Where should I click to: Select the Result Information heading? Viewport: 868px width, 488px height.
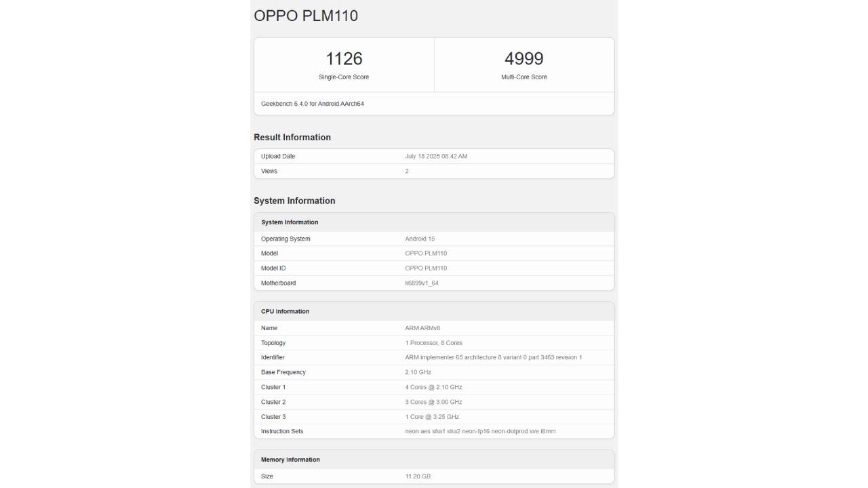(292, 138)
